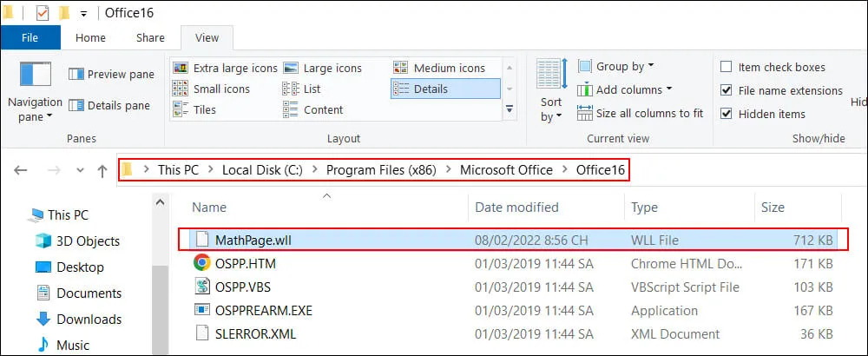Toggle the Details pane

[x=109, y=105]
